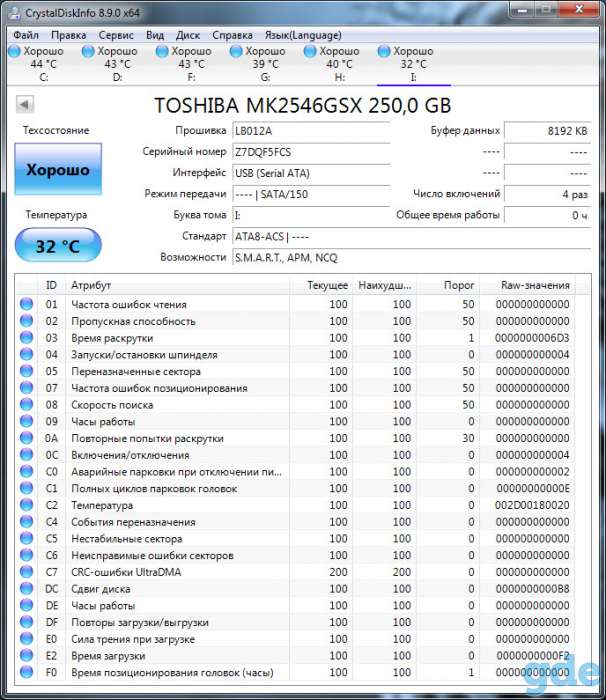Image resolution: width=606 pixels, height=700 pixels.
Task: Click status icon for Запуски/остановки шпинделя
Action: tap(27, 354)
